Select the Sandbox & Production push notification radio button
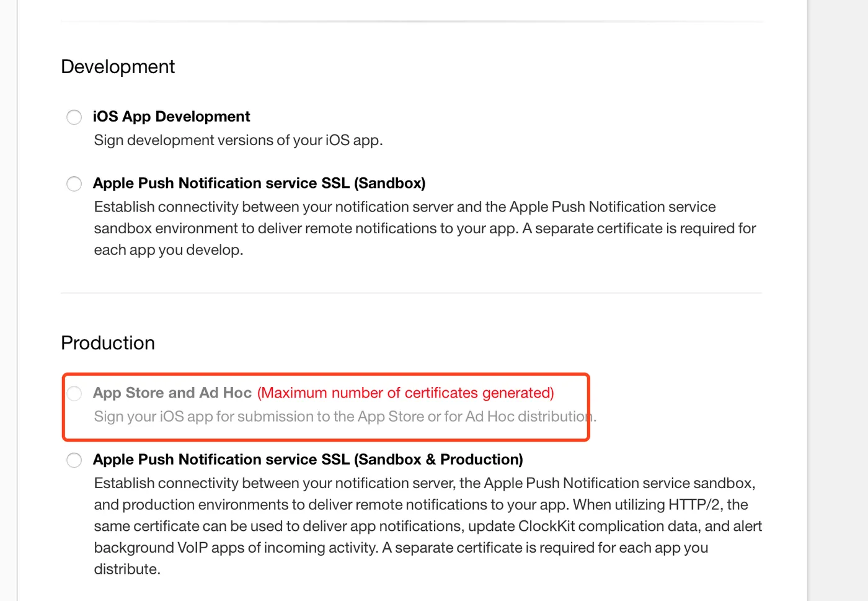 [x=74, y=460]
